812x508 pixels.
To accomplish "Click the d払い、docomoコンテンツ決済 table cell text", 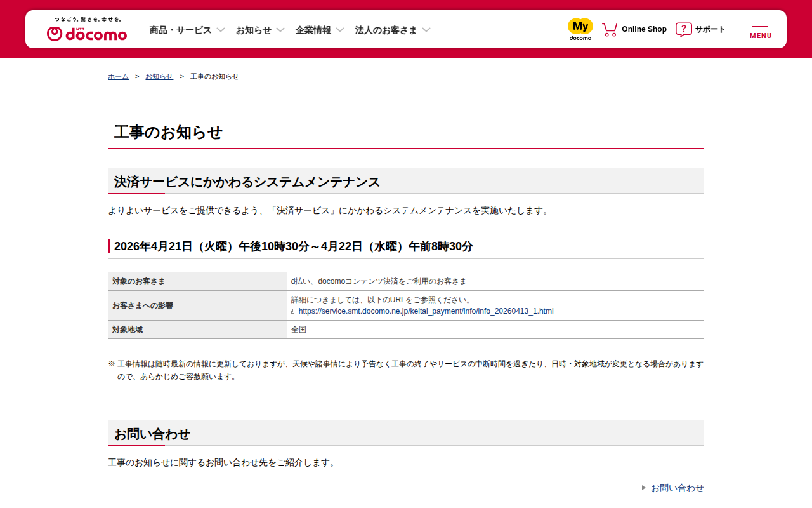I will click(x=379, y=281).
